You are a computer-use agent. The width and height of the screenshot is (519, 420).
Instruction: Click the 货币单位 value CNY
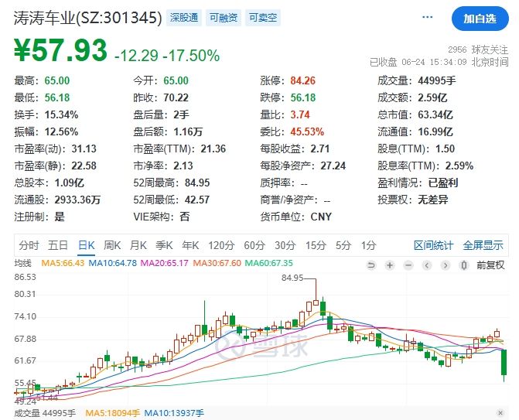click(x=321, y=217)
